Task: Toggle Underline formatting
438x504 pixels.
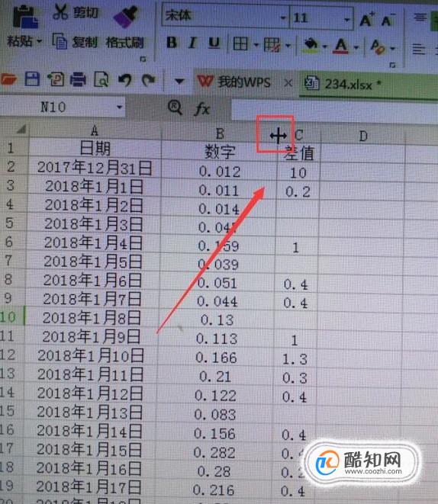Action: pos(214,43)
